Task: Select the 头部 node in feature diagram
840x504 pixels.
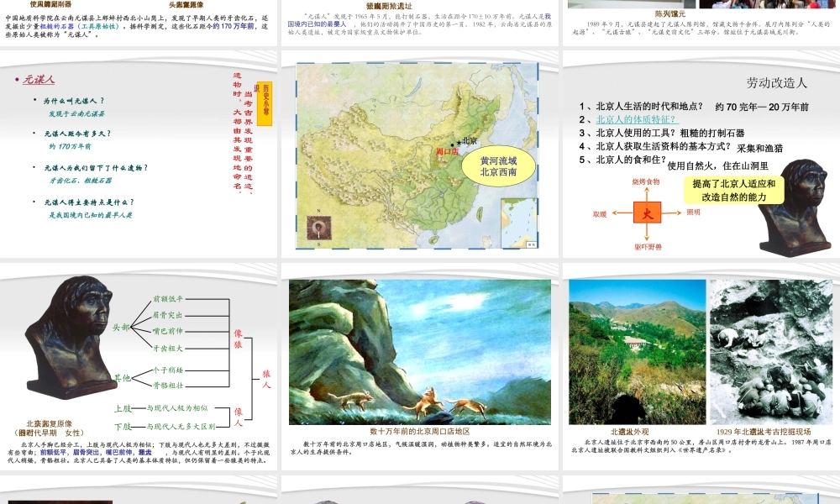Action: pos(121,328)
